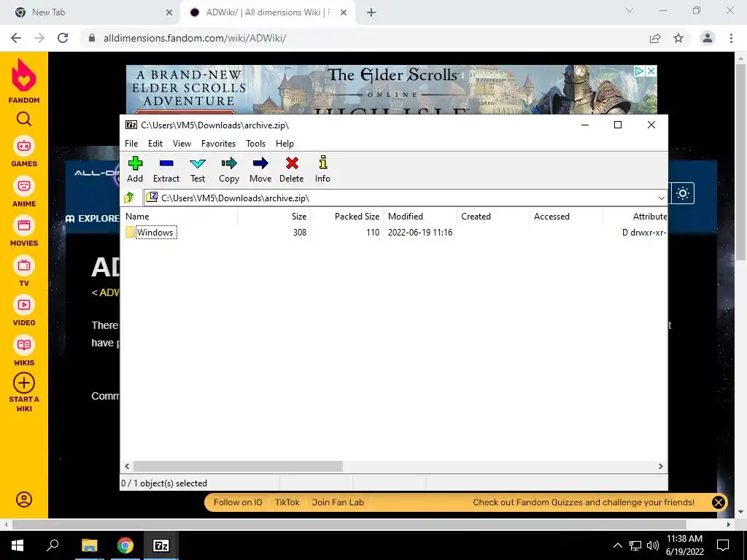Expand the 7-Zip address bar dropdown
Image resolution: width=747 pixels, height=560 pixels.
pyautogui.click(x=661, y=198)
